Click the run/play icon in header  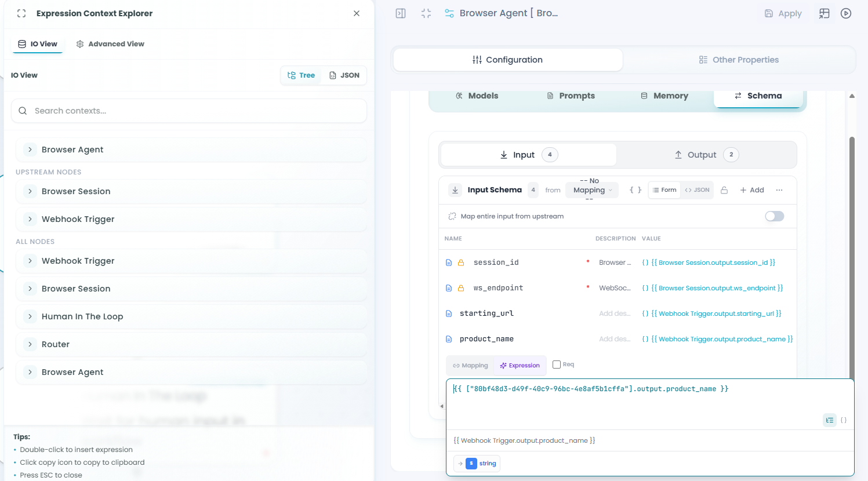(846, 13)
